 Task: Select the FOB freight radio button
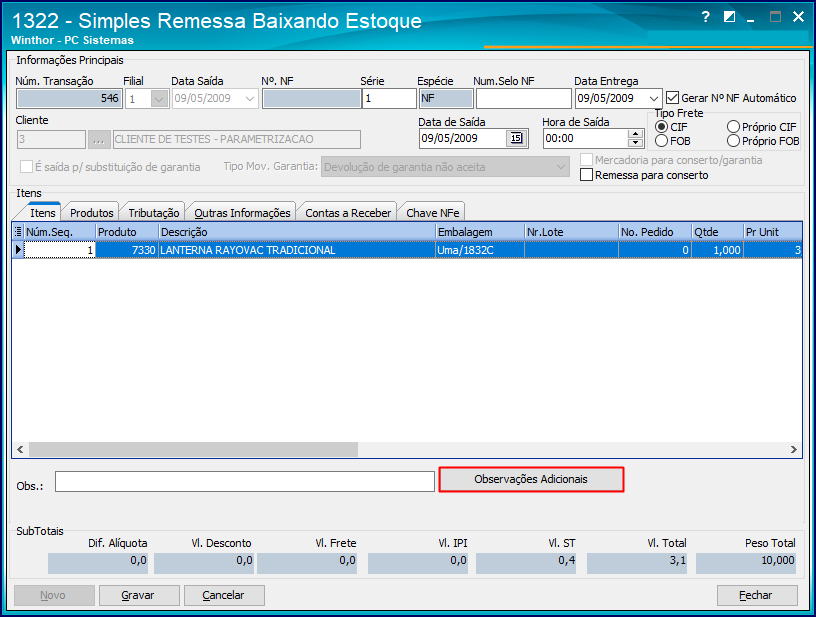coord(661,141)
